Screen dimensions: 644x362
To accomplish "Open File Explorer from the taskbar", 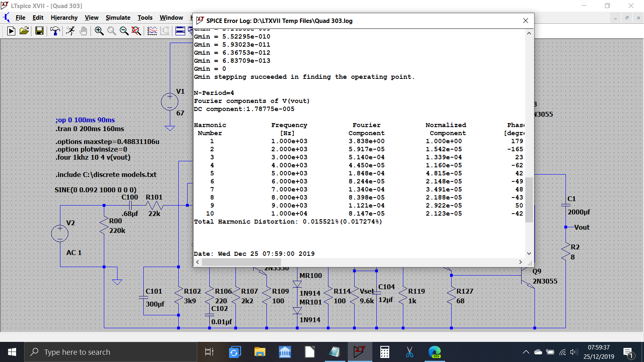I will [260, 352].
